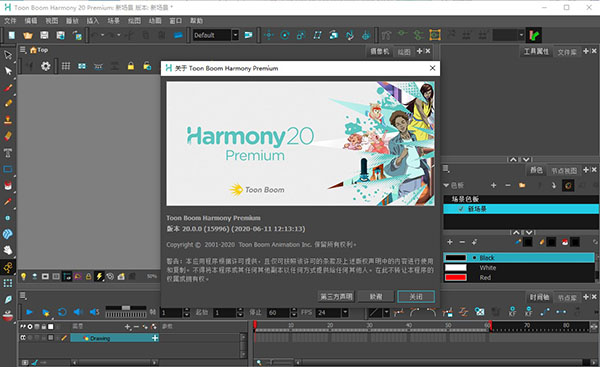Add a colour with the swatch plus icon
This screenshot has width=600, height=367.
click(x=450, y=242)
